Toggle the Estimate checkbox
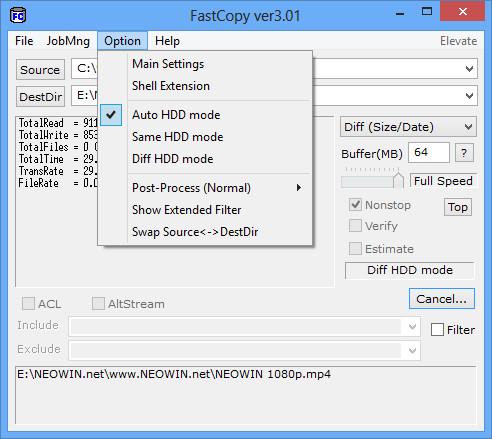The height and width of the screenshot is (439, 492). pyautogui.click(x=355, y=249)
